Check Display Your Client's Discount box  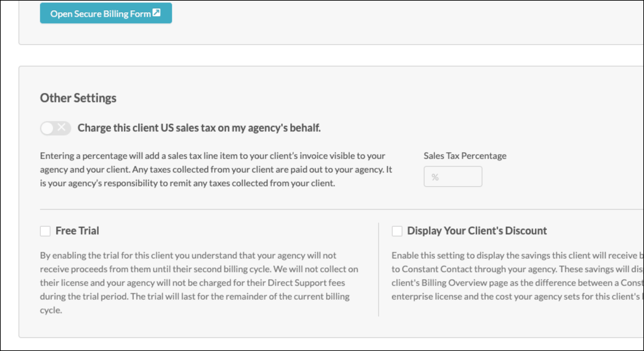point(397,231)
